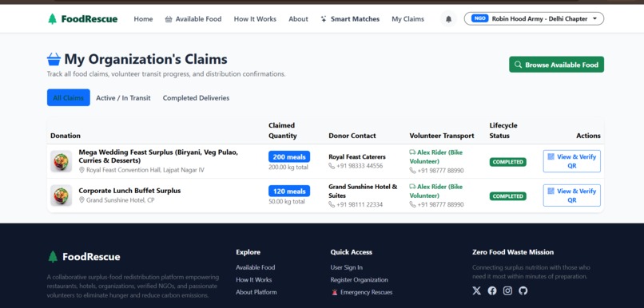View & Verify QR for wedding feast claim

[572, 161]
